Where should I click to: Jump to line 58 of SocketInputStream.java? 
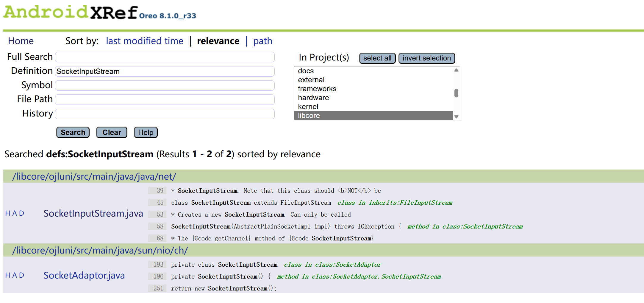coord(160,226)
